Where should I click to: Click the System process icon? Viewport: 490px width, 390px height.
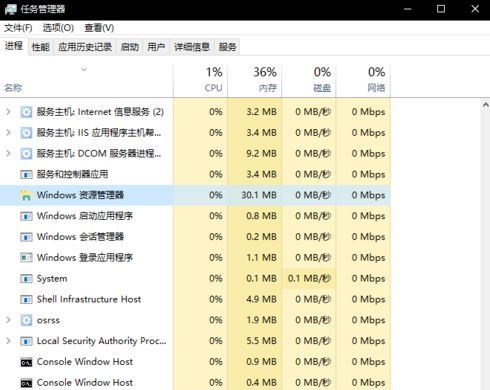click(x=26, y=279)
